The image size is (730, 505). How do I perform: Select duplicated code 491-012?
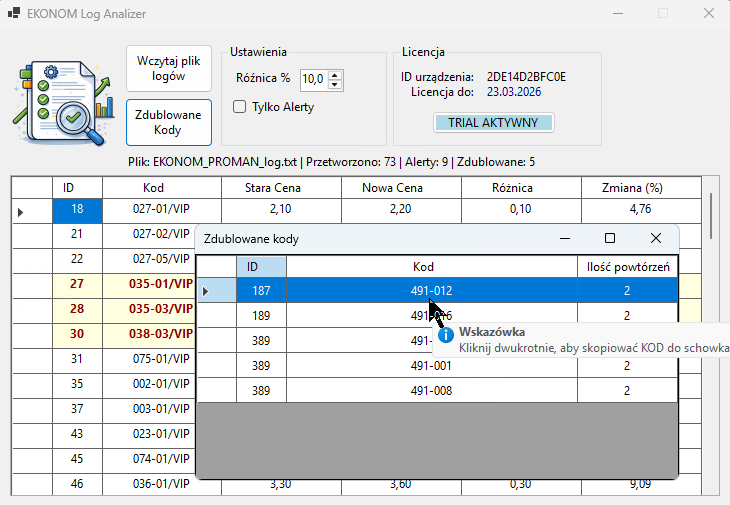point(432,291)
